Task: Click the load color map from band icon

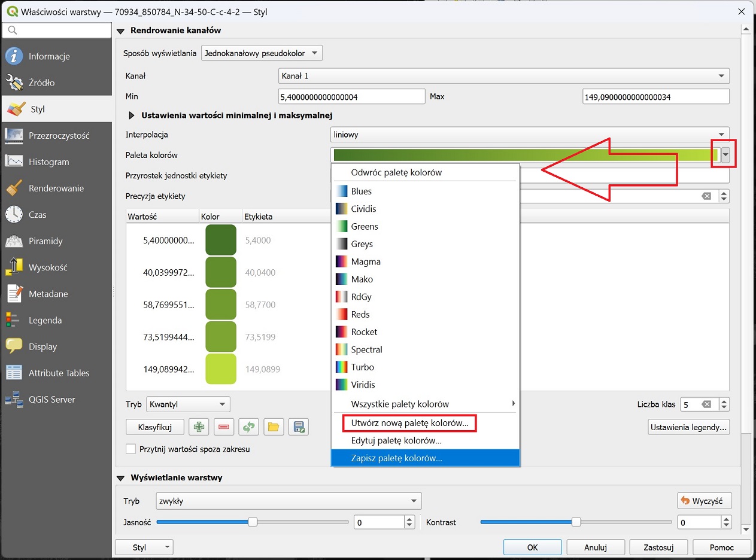Action: 248,427
